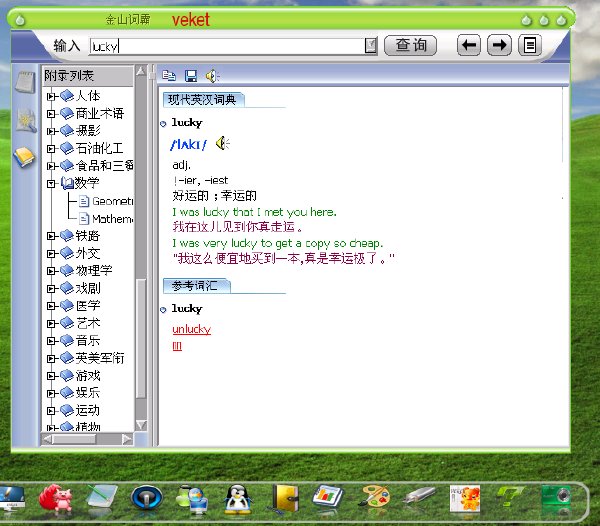Click the copy icon in result toolbar
Image resolution: width=600 pixels, height=526 pixels.
(x=169, y=76)
